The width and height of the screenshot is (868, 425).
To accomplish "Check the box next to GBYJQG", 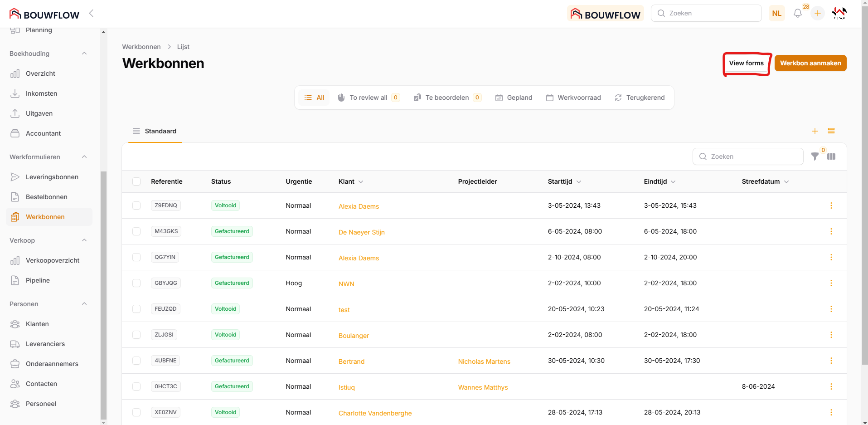I will pyautogui.click(x=136, y=283).
